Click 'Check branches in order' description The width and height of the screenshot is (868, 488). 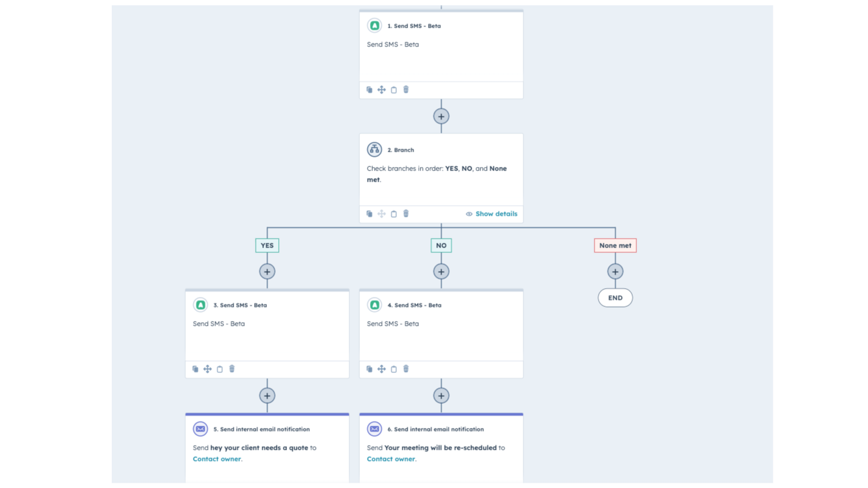pos(437,174)
